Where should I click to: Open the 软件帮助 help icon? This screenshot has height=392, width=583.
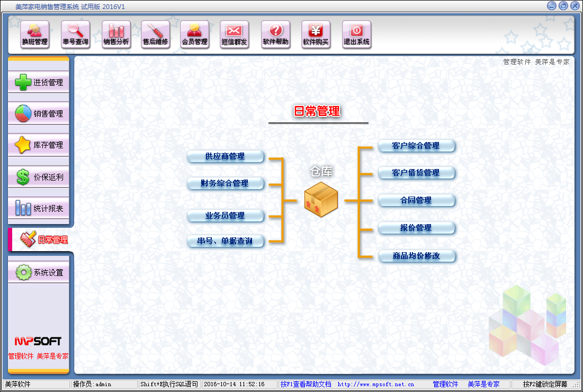pyautogui.click(x=276, y=34)
